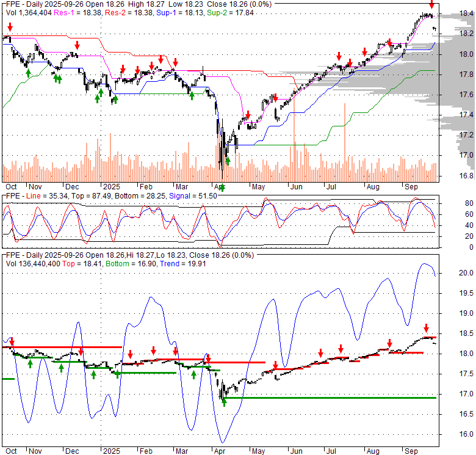This screenshot has height=455, width=476.
Task: Click the 19.0 label on bottom chart axis
Action: [466, 313]
